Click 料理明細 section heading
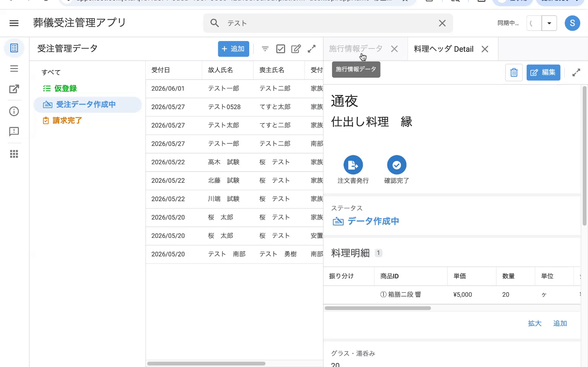Screen dimensions: 588x367 coord(350,253)
